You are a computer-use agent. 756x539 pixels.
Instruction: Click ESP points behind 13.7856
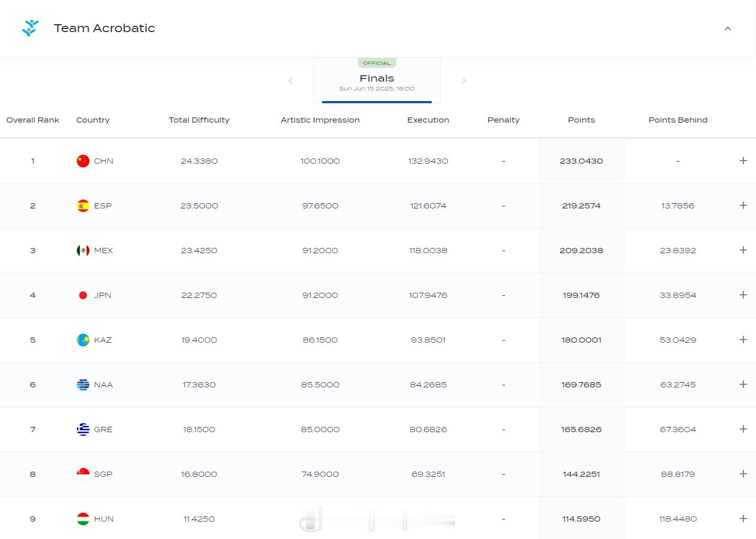(x=678, y=206)
